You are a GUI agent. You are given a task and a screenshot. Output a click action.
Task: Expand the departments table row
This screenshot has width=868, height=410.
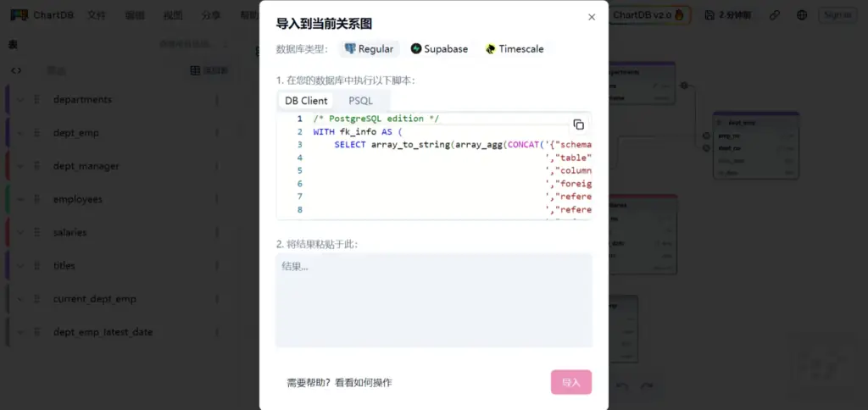[x=20, y=100]
